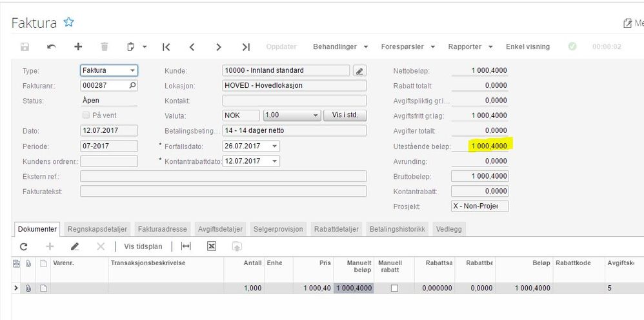Open the Rapporter menu
The width and height of the screenshot is (644, 320).
tap(470, 47)
